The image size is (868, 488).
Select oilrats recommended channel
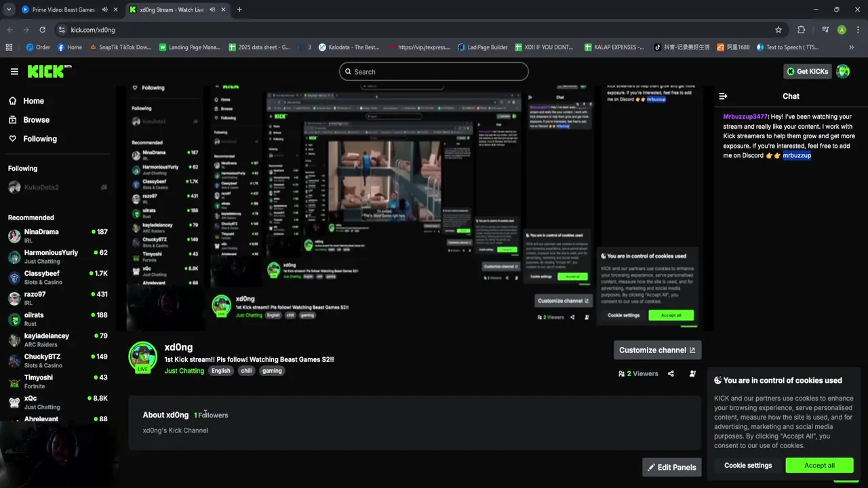tap(58, 319)
